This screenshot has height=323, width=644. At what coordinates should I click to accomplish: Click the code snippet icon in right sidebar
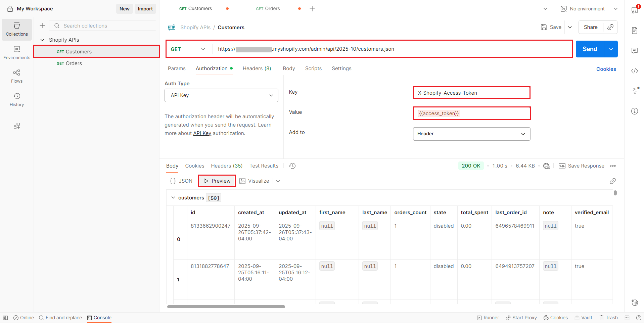(634, 71)
